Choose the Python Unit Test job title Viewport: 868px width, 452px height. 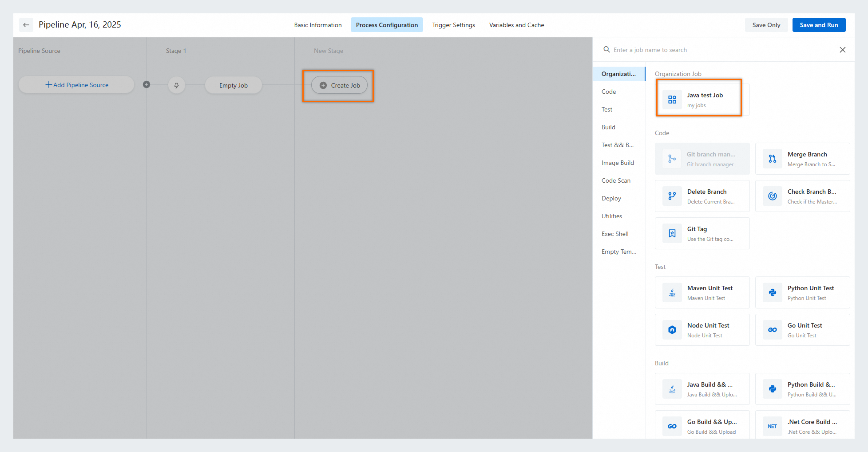coord(811,288)
